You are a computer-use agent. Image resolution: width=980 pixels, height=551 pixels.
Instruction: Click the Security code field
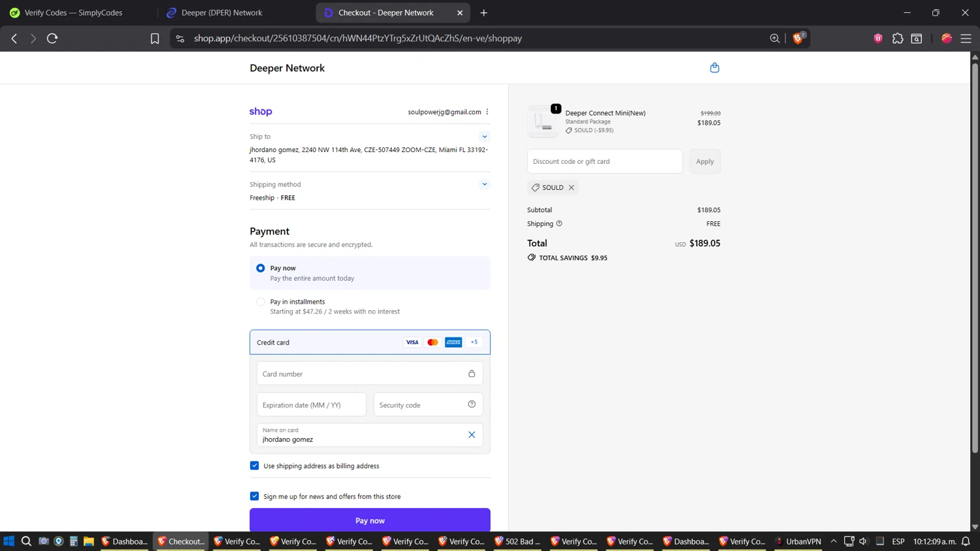428,405
